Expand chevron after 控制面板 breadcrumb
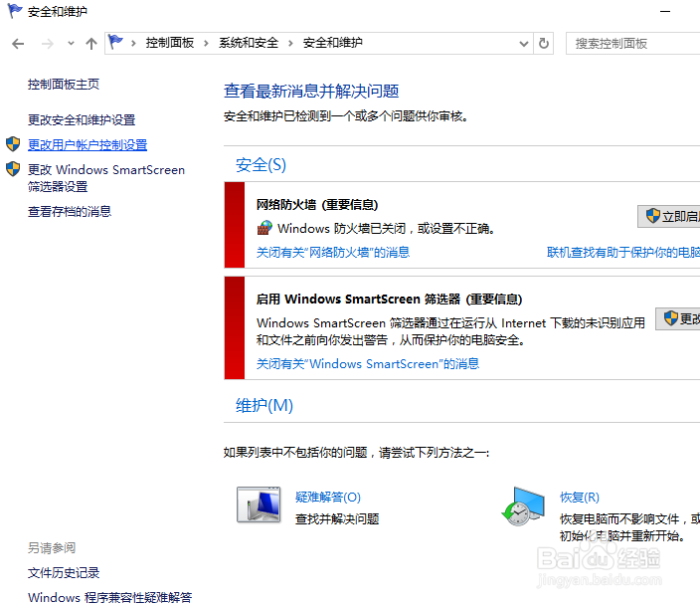 pyautogui.click(x=206, y=44)
